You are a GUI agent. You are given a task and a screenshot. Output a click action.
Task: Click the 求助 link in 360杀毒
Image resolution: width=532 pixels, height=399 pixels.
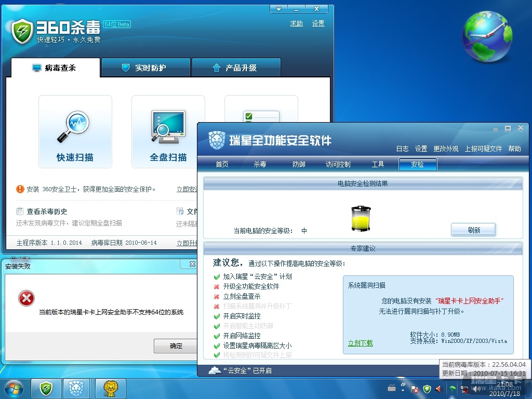[296, 23]
